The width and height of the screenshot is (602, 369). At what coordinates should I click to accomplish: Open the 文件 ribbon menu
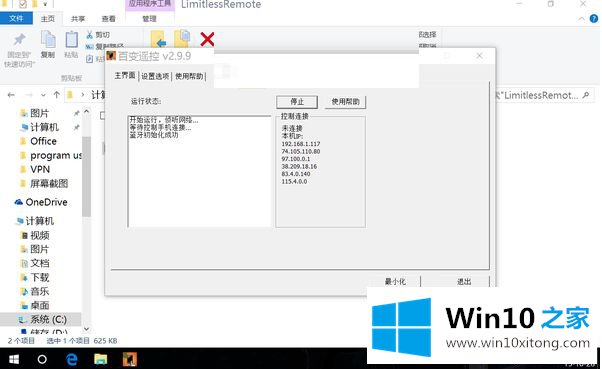[16, 18]
